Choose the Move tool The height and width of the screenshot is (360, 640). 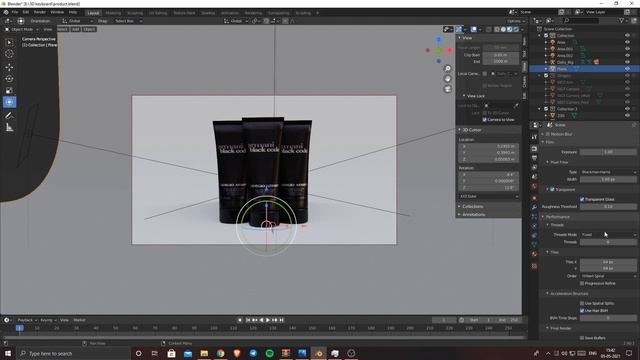[9, 67]
